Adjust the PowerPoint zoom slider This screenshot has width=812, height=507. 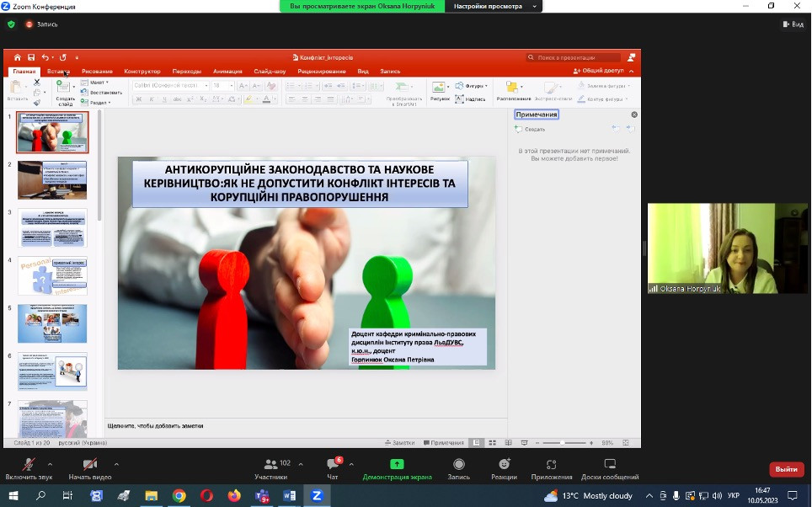point(564,442)
